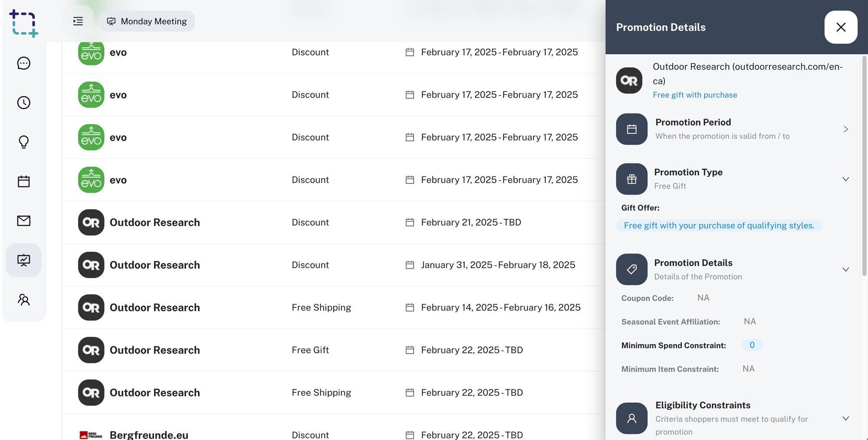
Task: Click the Seasonal Event Affiliation label
Action: (671, 322)
